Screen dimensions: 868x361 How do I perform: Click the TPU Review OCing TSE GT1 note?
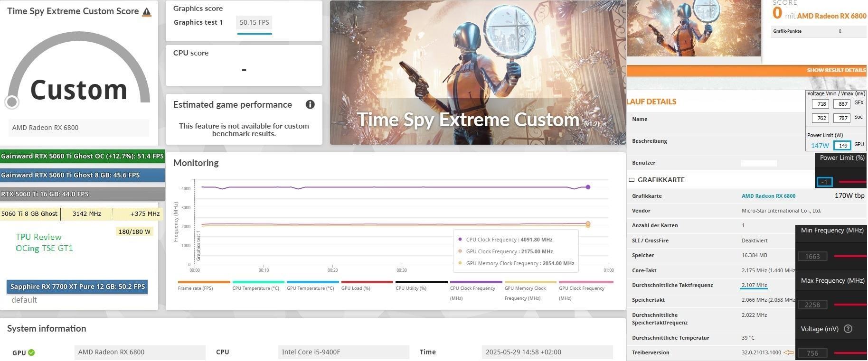click(x=44, y=242)
